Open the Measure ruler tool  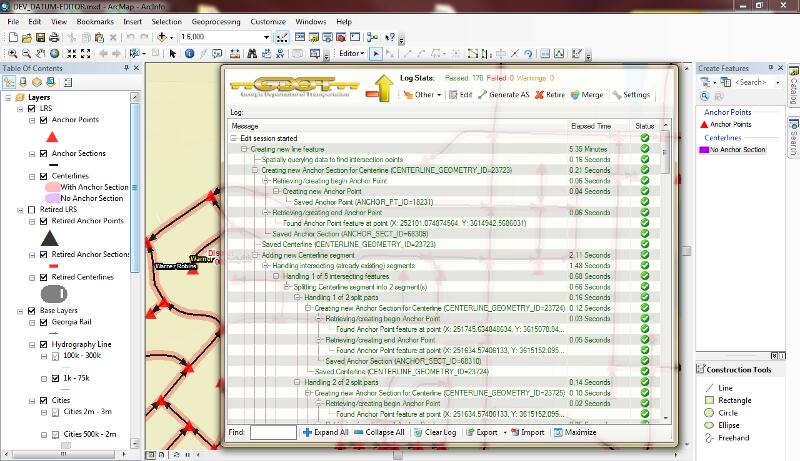[235, 54]
